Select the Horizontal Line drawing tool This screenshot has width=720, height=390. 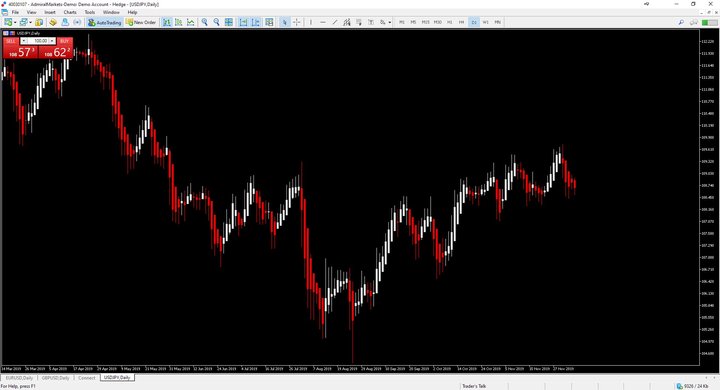tap(323, 22)
